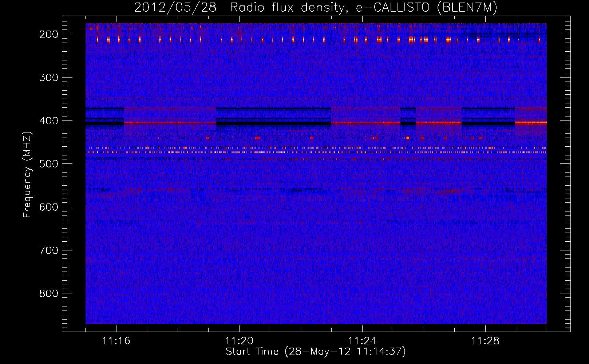The width and height of the screenshot is (589, 364).
Task: Click the 800 frequency tick label
Action: click(x=48, y=293)
